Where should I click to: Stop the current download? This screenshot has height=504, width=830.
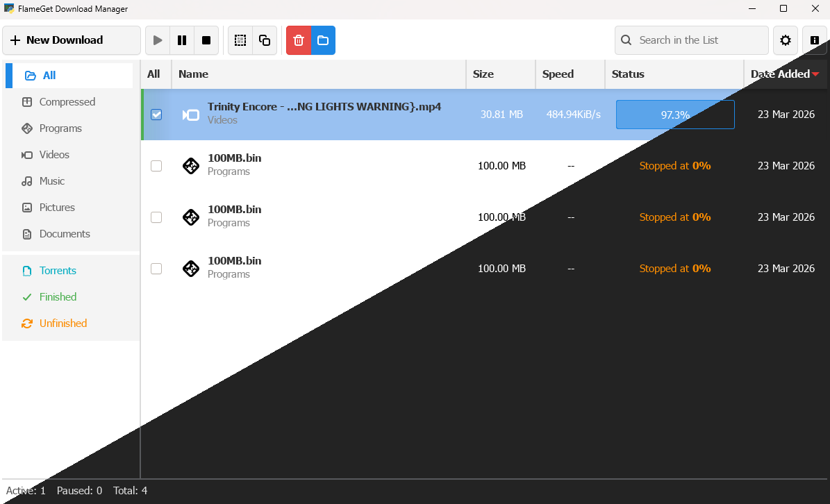tap(206, 40)
